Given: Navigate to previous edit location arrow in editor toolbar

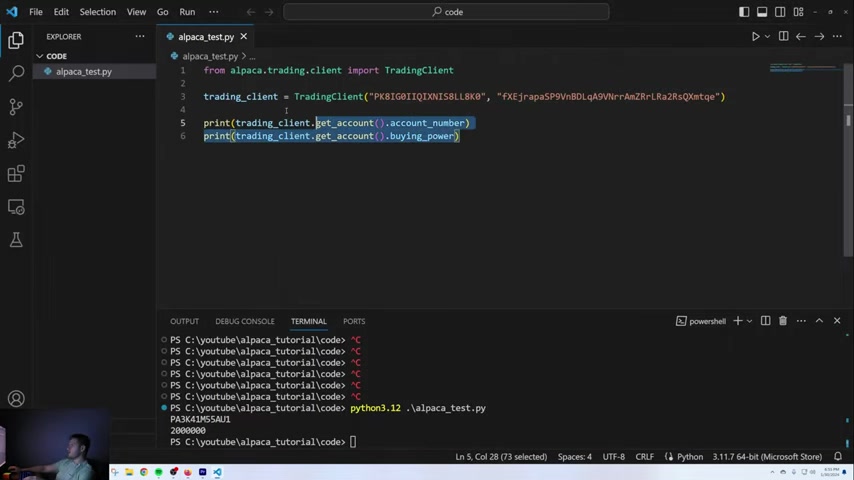Looking at the screenshot, I should 801,37.
